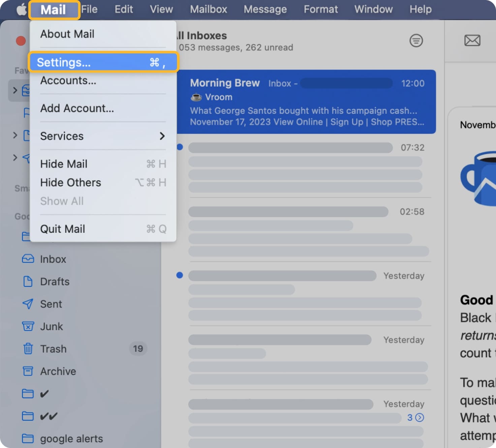Expand the Services submenu
The width and height of the screenshot is (496, 448).
[103, 136]
